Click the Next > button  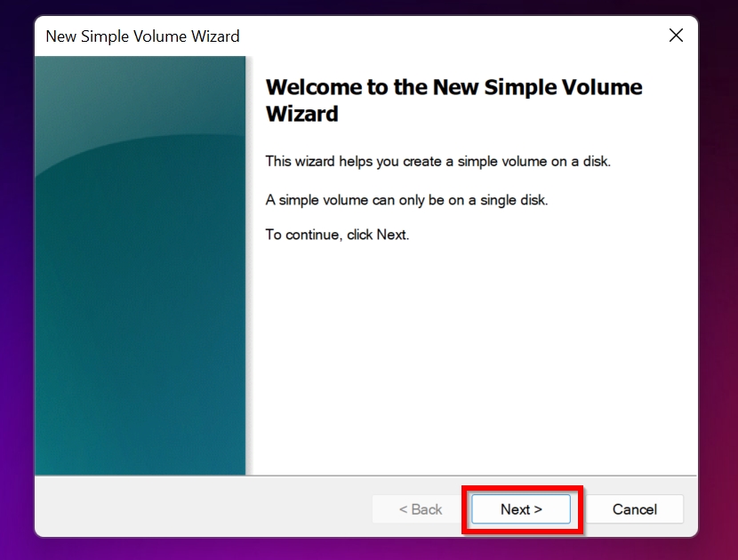pyautogui.click(x=521, y=509)
